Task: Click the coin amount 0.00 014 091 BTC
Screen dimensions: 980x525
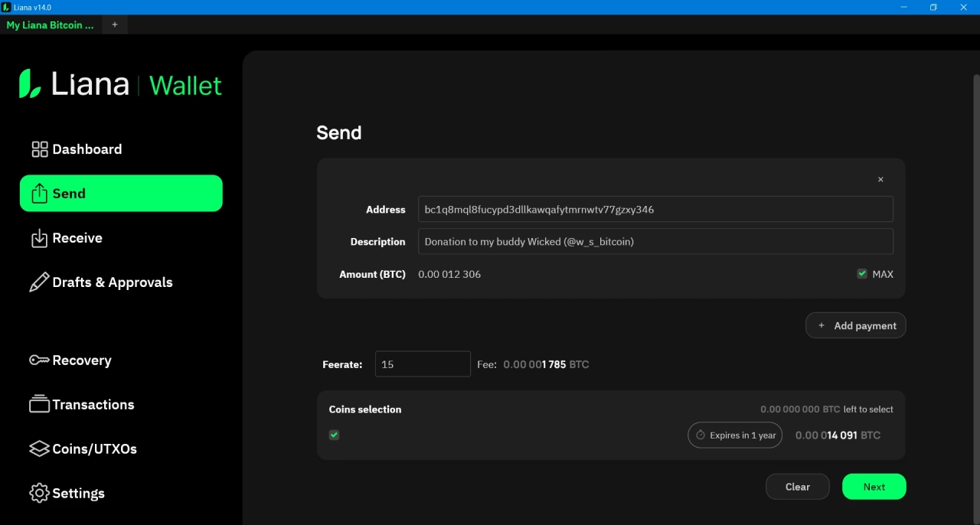Action: pos(838,435)
